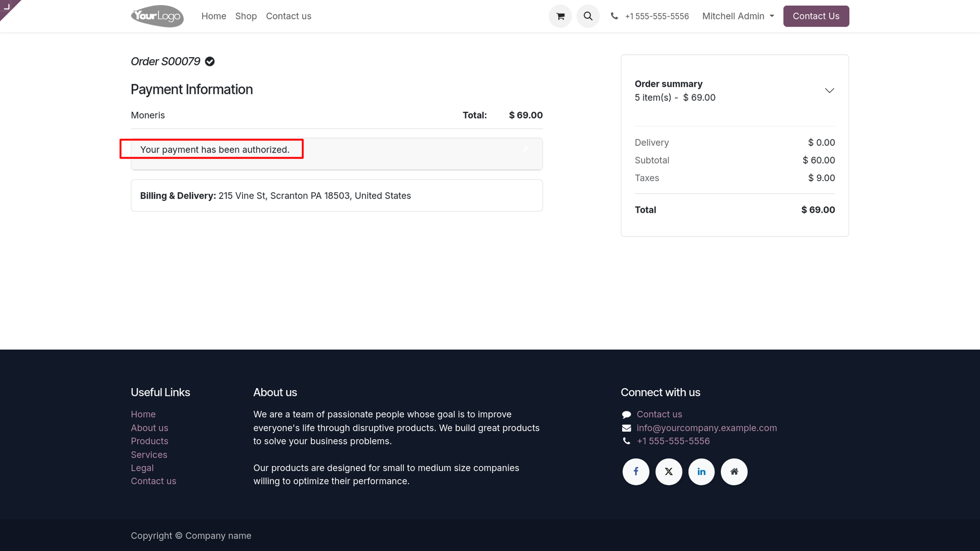Click the purple Contact Us button
This screenshot has height=551, width=980.
(x=816, y=16)
